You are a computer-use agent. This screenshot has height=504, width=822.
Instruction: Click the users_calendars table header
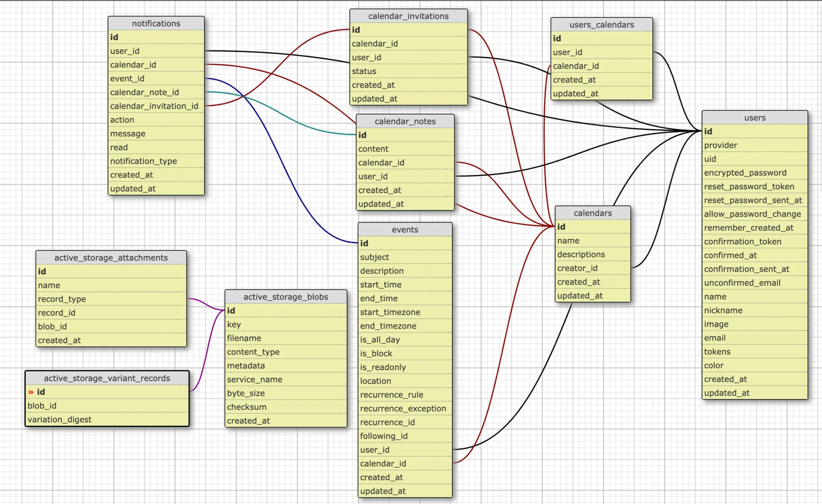pyautogui.click(x=601, y=25)
